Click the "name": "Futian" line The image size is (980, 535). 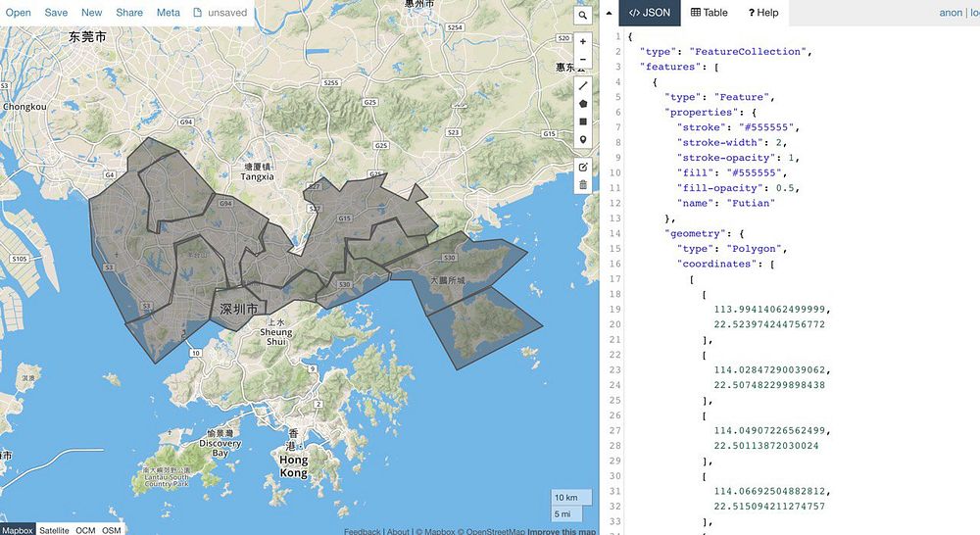pos(725,203)
